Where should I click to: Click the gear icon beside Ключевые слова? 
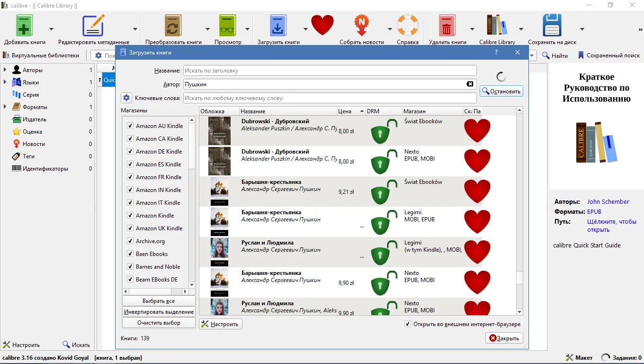pyautogui.click(x=126, y=98)
